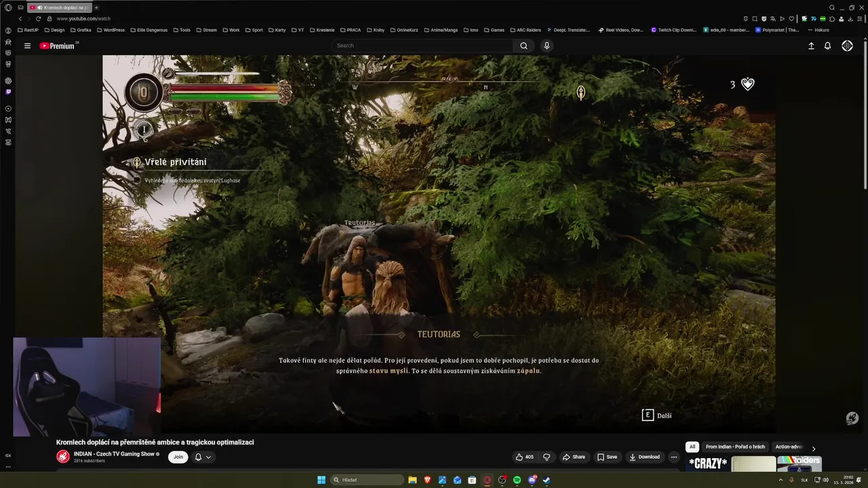Open the Stream bookmark folder
Screen dimensions: 868x488
(x=206, y=30)
